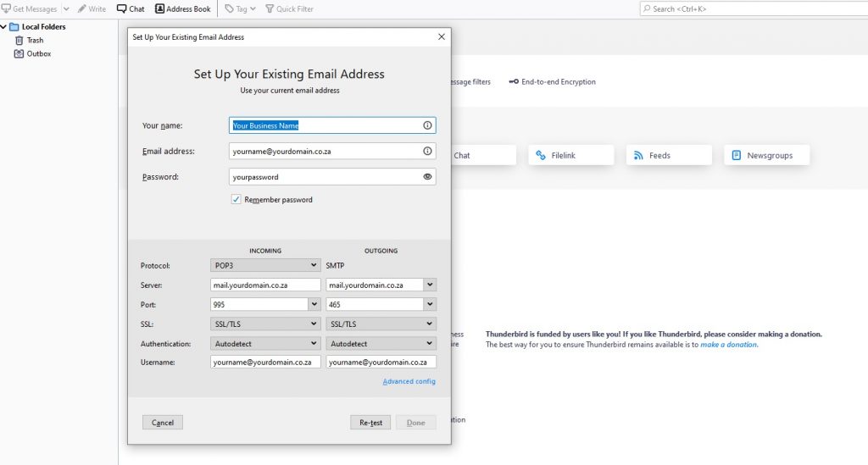
Task: Click the Filelink setup card
Action: 571,155
